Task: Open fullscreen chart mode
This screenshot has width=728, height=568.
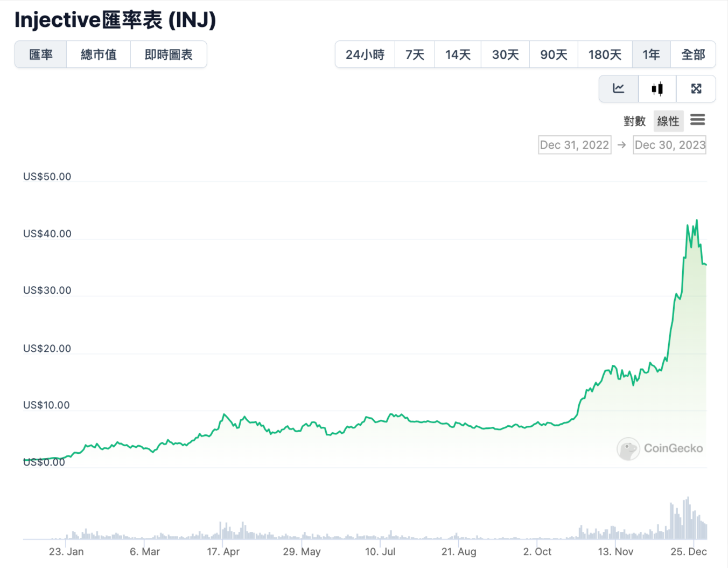Action: click(x=696, y=88)
